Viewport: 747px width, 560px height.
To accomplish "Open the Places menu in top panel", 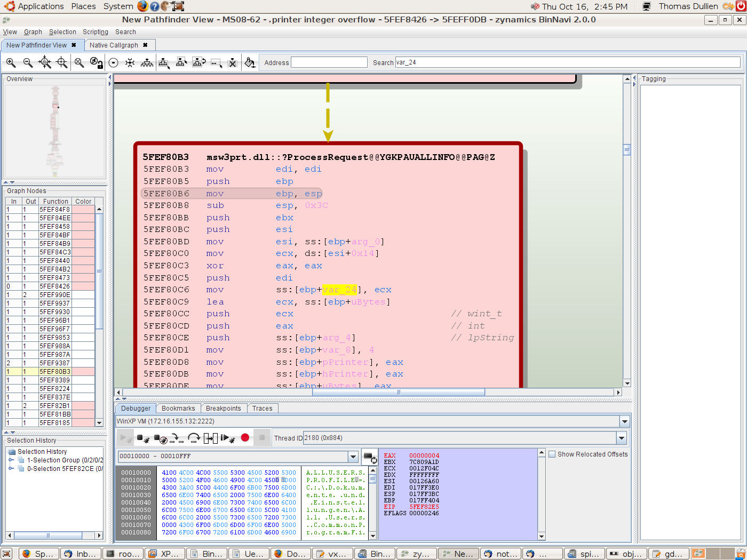I will point(83,6).
